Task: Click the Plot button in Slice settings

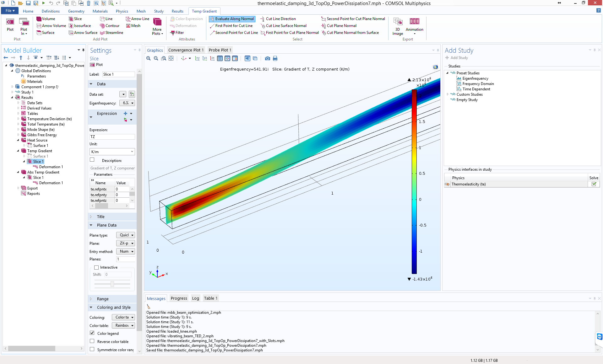Action: tap(96, 65)
